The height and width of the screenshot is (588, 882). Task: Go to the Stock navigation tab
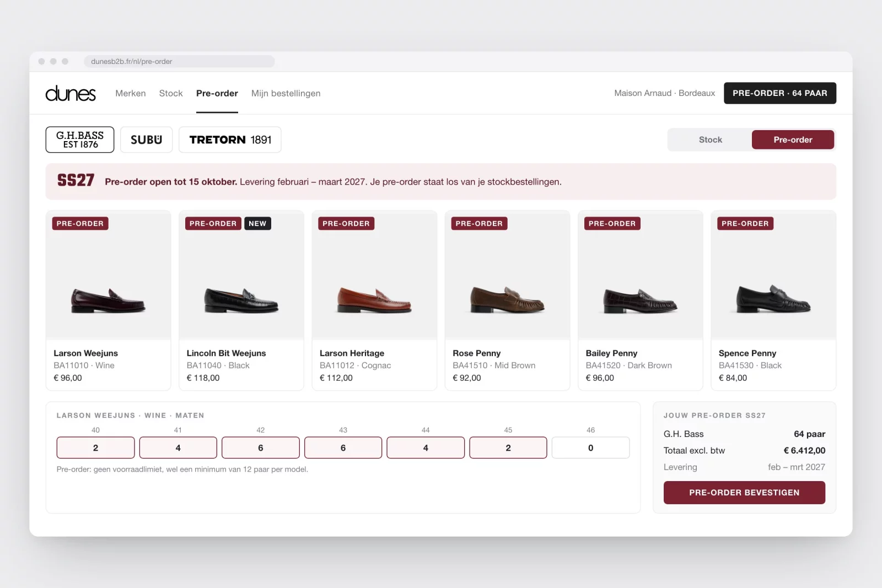coord(171,93)
